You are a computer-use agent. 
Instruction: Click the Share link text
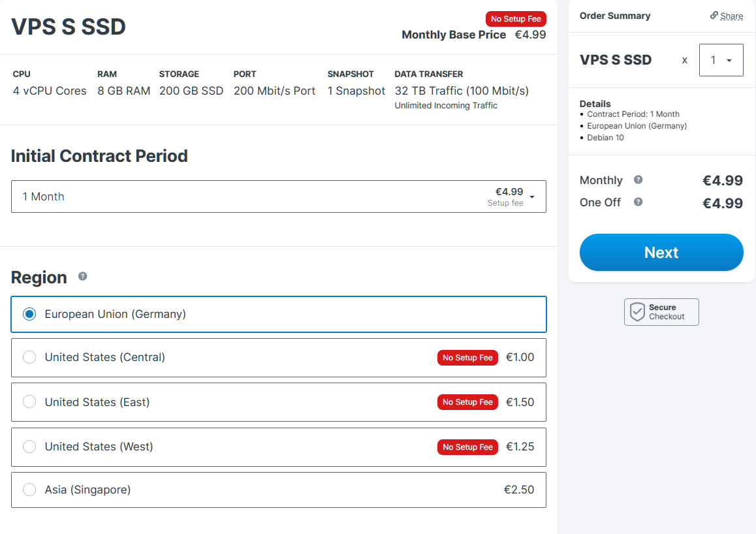pos(731,16)
